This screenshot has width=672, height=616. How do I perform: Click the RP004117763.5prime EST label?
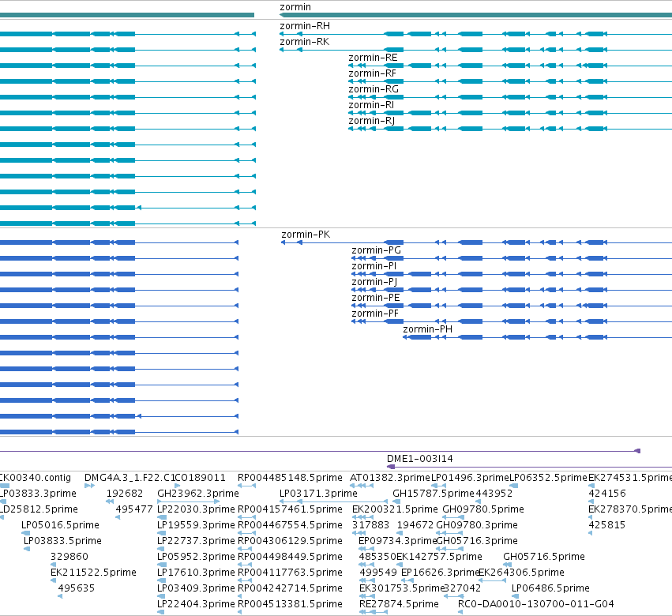pyautogui.click(x=290, y=573)
